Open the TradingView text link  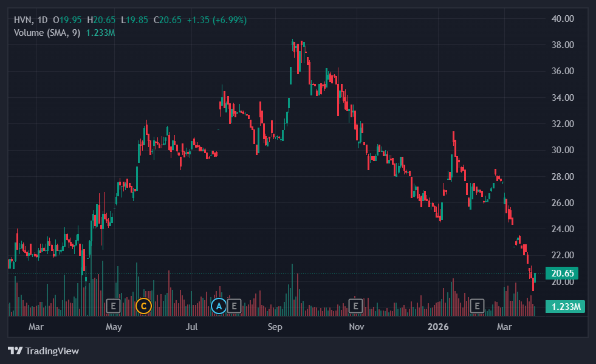(x=51, y=351)
